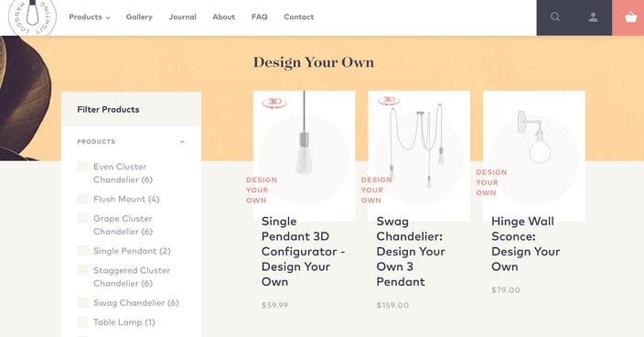Click the Hangout Lighting logo
644x337 pixels.
coord(32,16)
